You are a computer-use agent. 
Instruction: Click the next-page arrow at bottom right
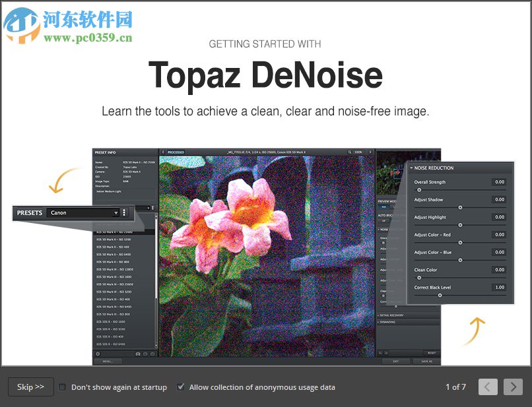click(513, 387)
